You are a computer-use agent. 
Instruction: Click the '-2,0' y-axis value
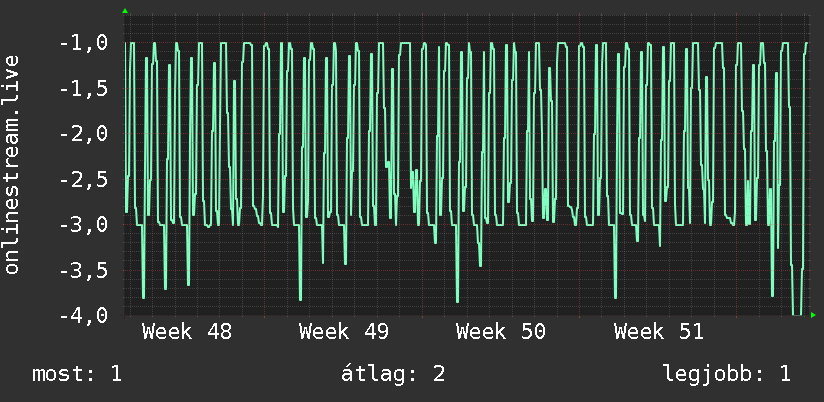(84, 134)
